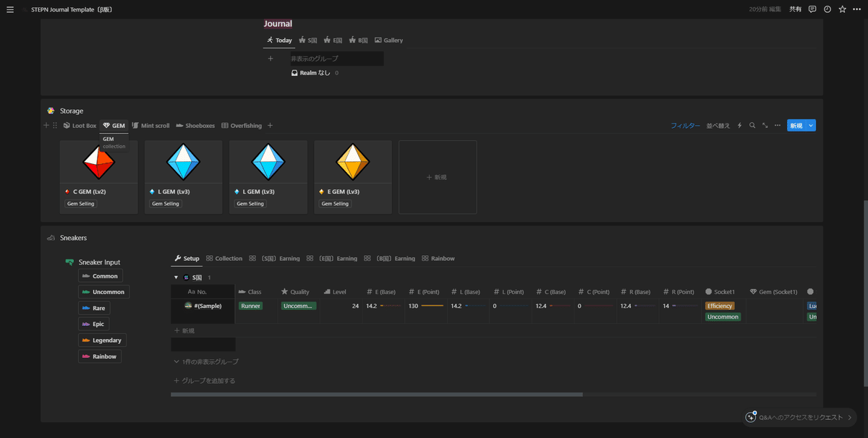Click the Gem (Socket1) column header

coord(775,292)
